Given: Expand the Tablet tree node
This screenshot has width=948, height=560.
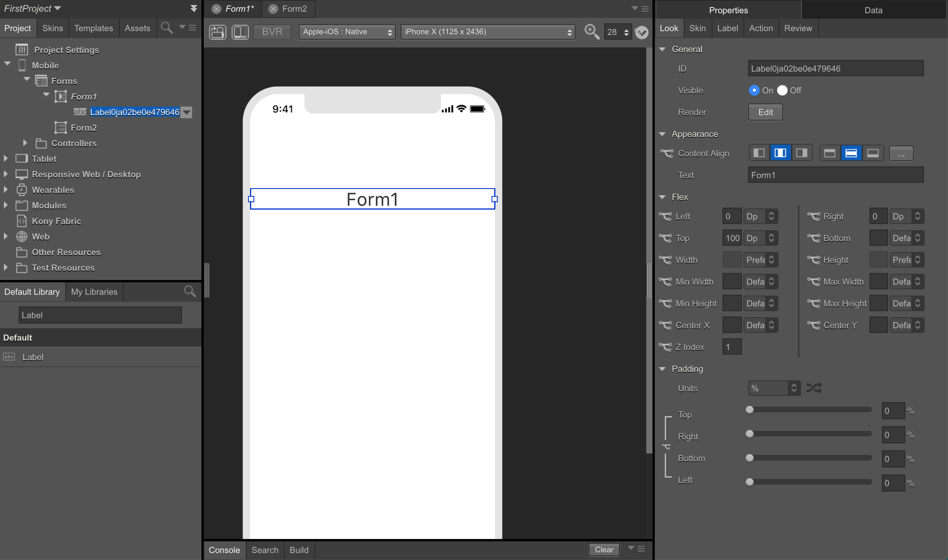Looking at the screenshot, I should click(x=6, y=159).
